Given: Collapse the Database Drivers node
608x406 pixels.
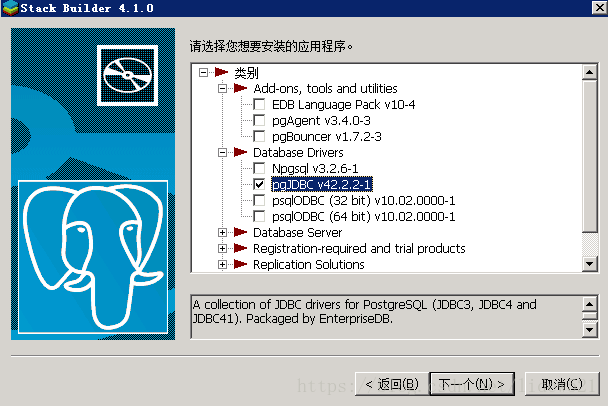Looking at the screenshot, I should [x=222, y=152].
